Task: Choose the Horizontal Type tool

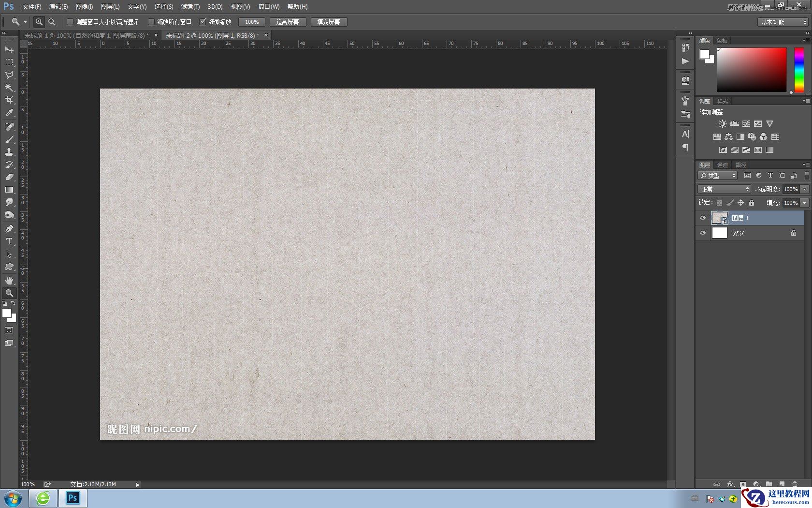Action: tap(9, 241)
